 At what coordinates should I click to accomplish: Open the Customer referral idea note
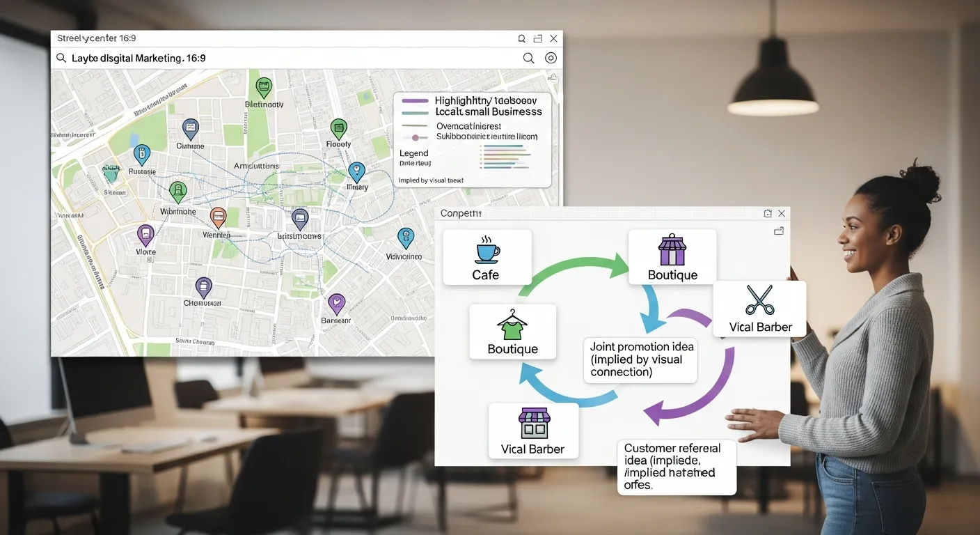(x=676, y=467)
